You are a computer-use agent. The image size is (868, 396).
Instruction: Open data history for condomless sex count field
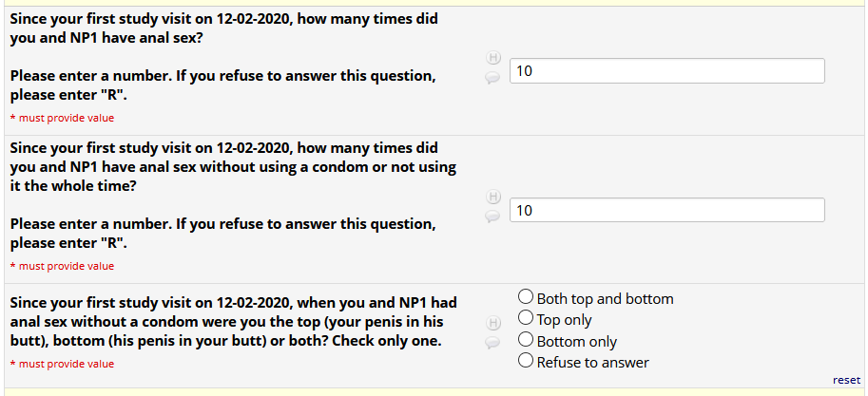pos(493,198)
